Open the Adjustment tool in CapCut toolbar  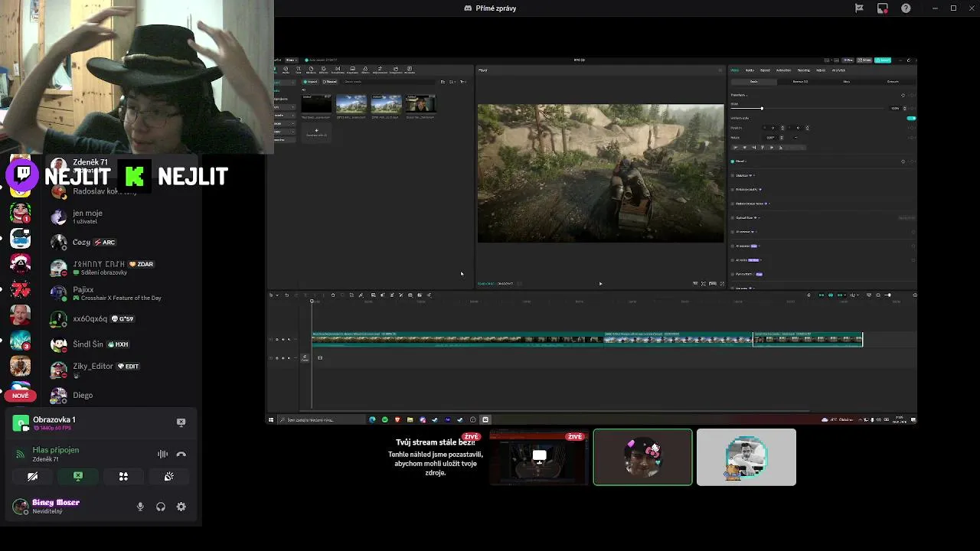point(380,70)
